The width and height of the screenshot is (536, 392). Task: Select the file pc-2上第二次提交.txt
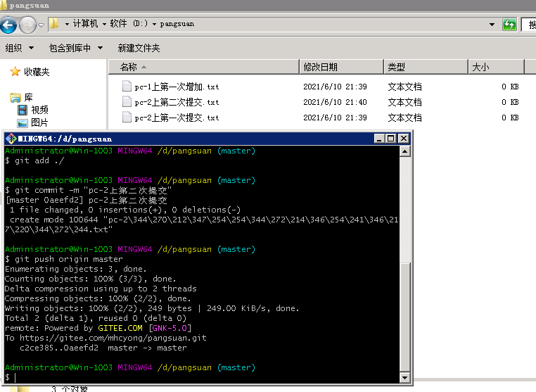(177, 102)
